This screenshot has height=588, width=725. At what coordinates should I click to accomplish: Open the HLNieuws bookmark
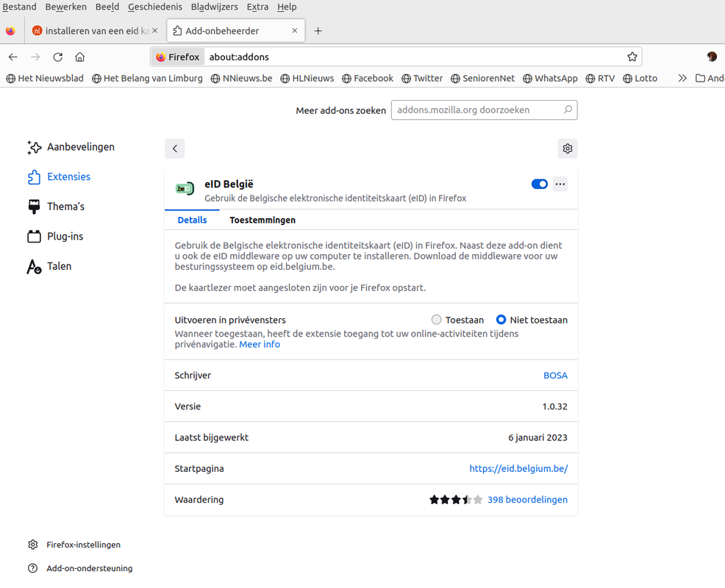pos(307,78)
